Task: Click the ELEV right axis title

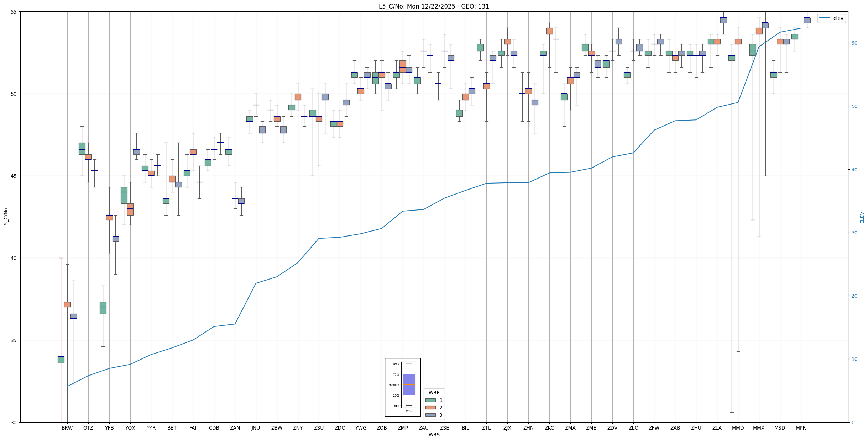Action: coord(862,217)
